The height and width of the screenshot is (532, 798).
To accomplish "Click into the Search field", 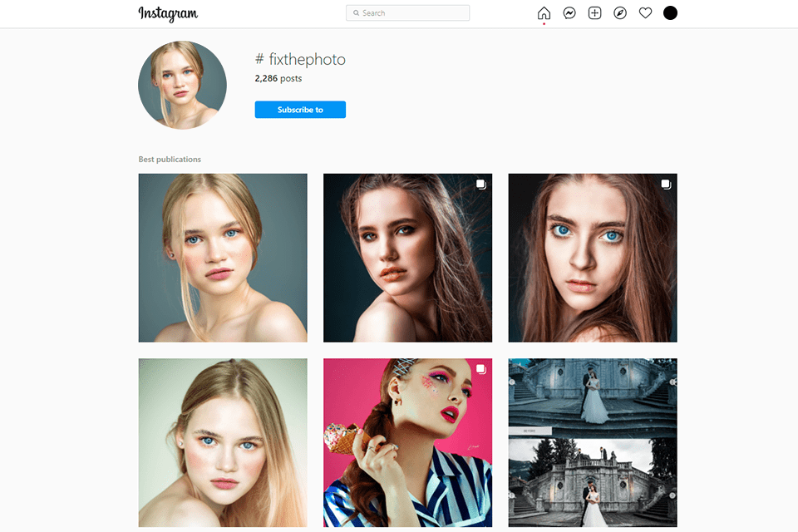I will [407, 12].
